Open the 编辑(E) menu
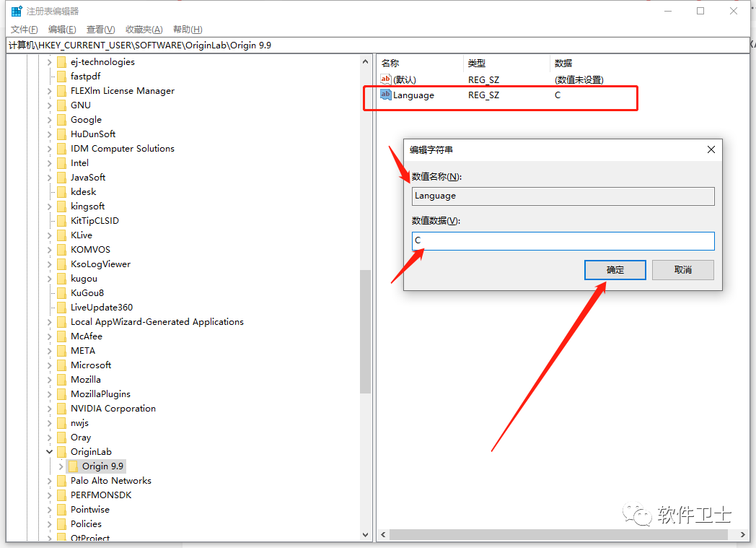Screen dimensions: 756x548 (x=62, y=30)
